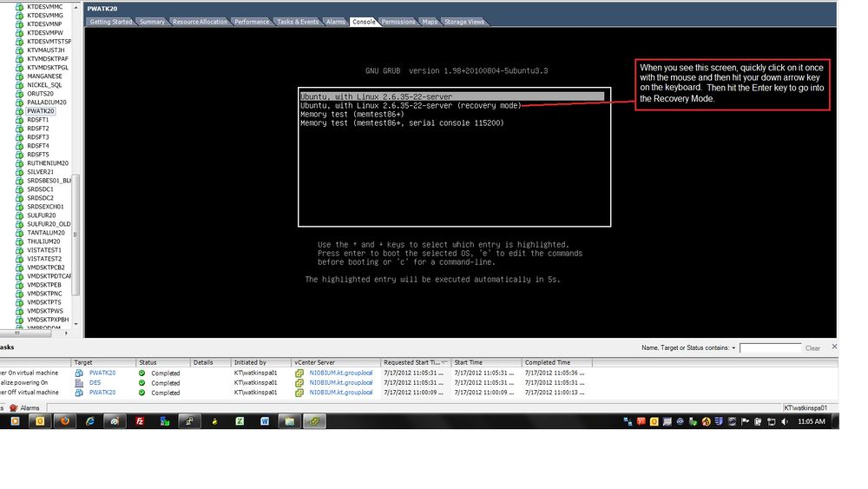
Task: Select the MANGANESE VM in inventory tree
Action: coord(44,76)
